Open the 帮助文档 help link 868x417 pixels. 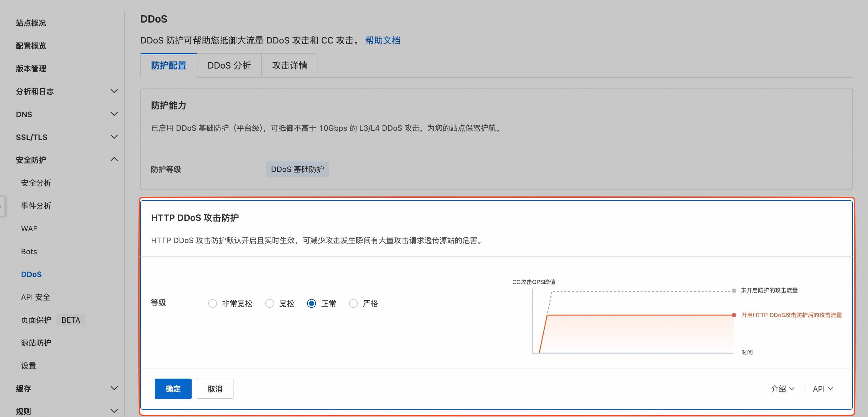[x=382, y=40]
